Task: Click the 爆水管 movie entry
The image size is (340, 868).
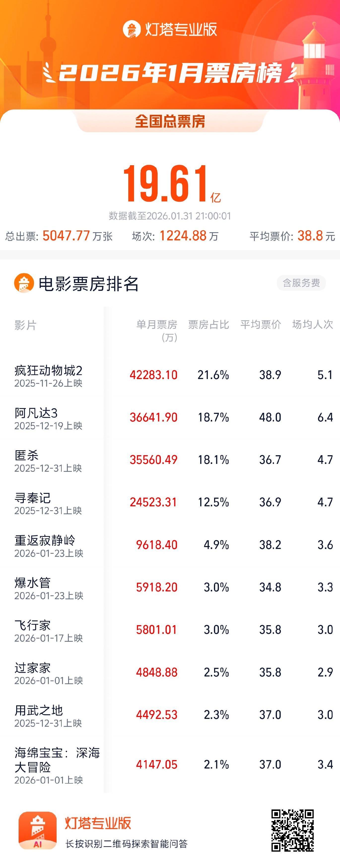Action: [x=32, y=583]
